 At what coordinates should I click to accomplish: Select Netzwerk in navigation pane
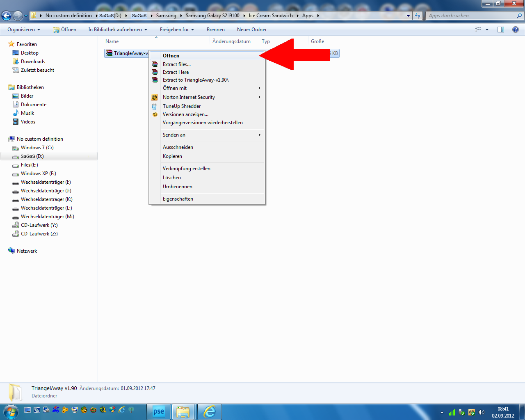27,251
